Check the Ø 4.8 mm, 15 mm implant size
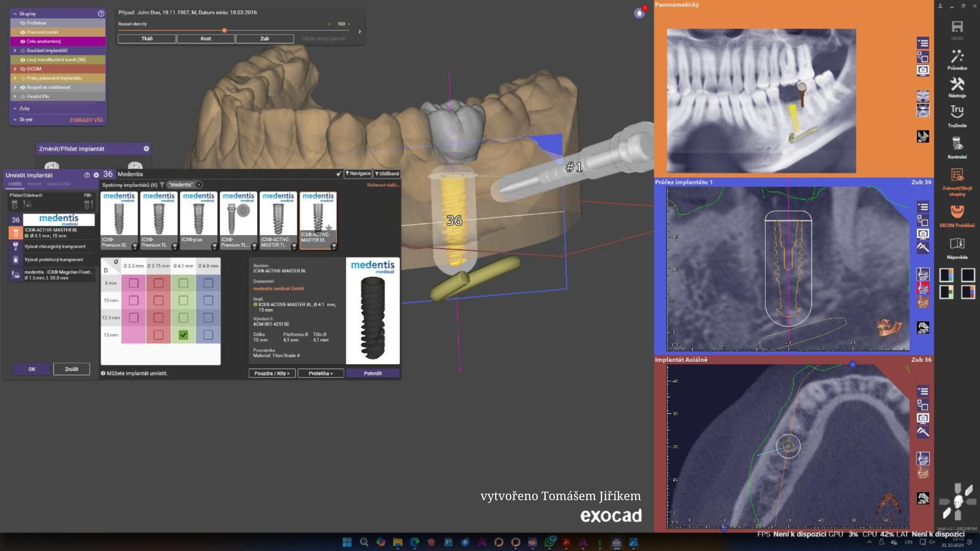This screenshot has width=980, height=551. pyautogui.click(x=208, y=335)
